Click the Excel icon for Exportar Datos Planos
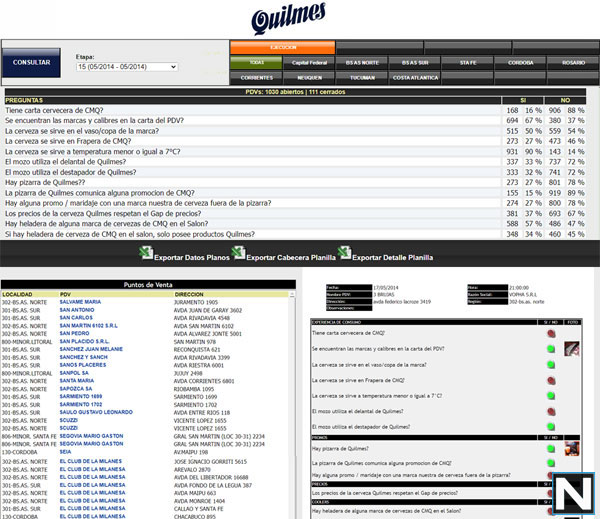The width and height of the screenshot is (600, 519). [x=145, y=253]
